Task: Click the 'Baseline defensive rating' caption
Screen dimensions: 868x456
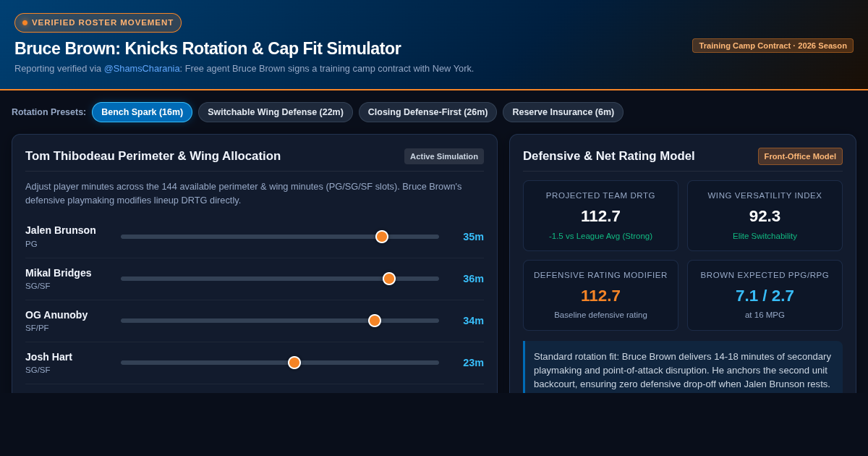Action: [600, 315]
